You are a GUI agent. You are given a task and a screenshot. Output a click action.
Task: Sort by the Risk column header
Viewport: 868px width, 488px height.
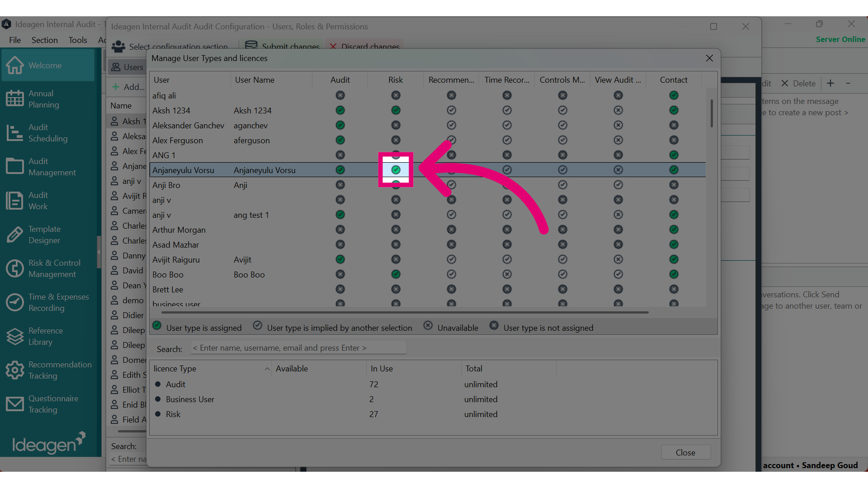pos(396,80)
